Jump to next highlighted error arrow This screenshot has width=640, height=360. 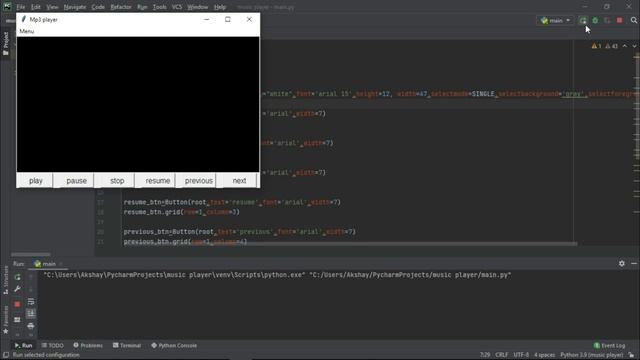point(634,46)
